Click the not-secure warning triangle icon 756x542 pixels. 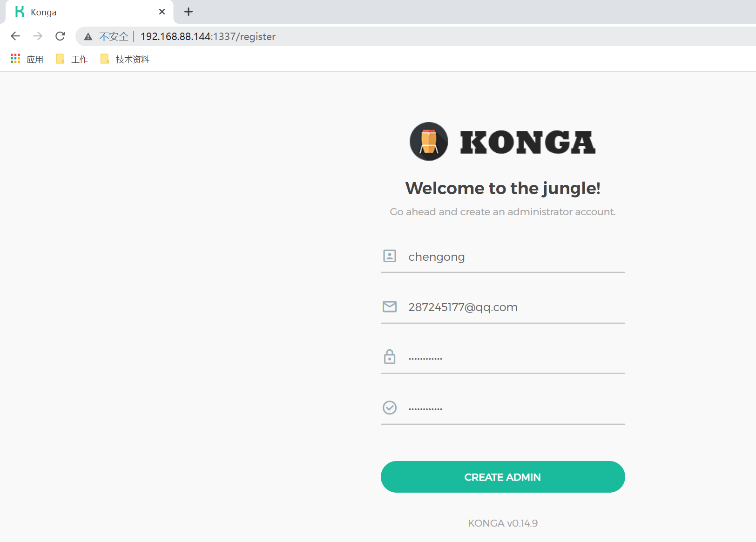coord(88,37)
